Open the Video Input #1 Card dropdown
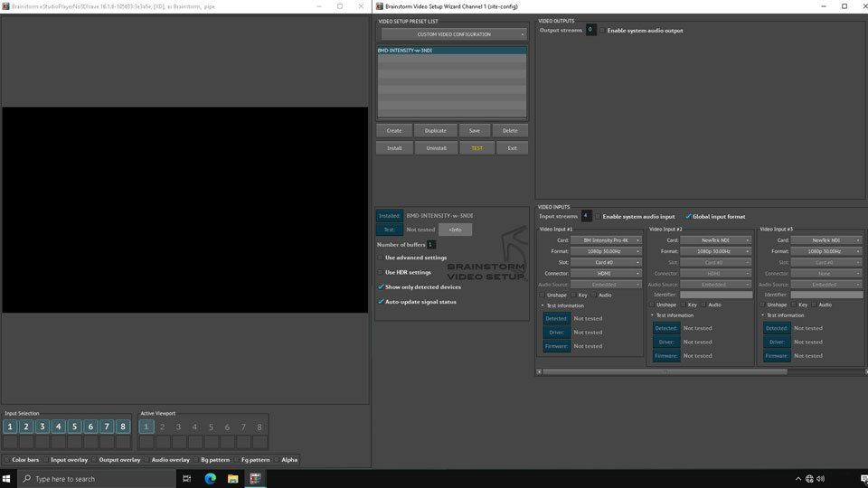This screenshot has height=488, width=868. [606, 240]
